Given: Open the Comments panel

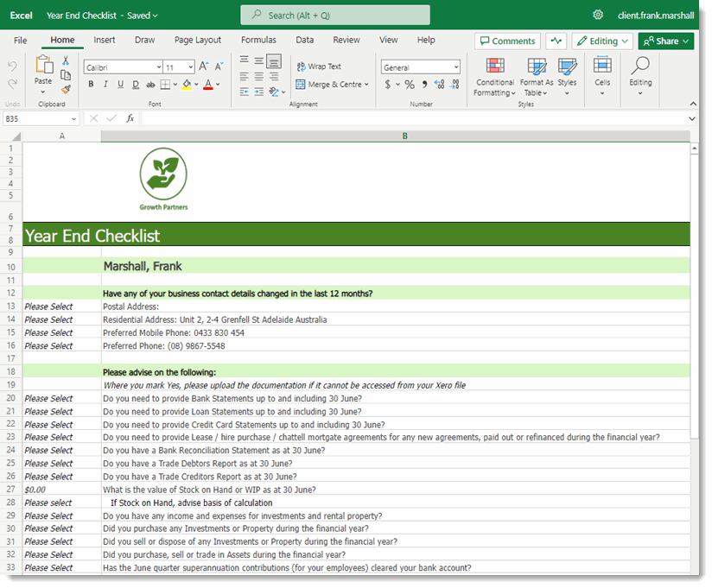Looking at the screenshot, I should tap(507, 41).
